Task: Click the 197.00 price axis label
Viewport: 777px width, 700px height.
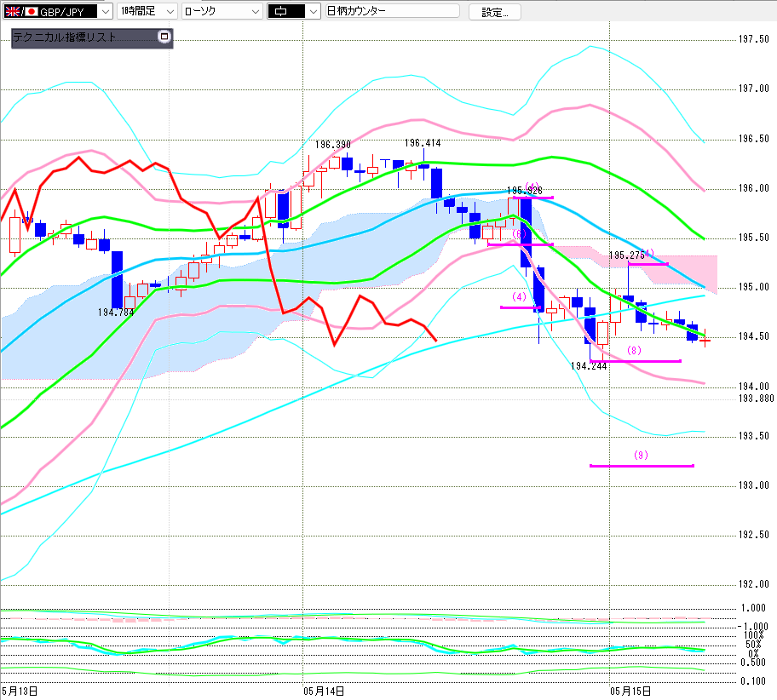Action: [754, 89]
